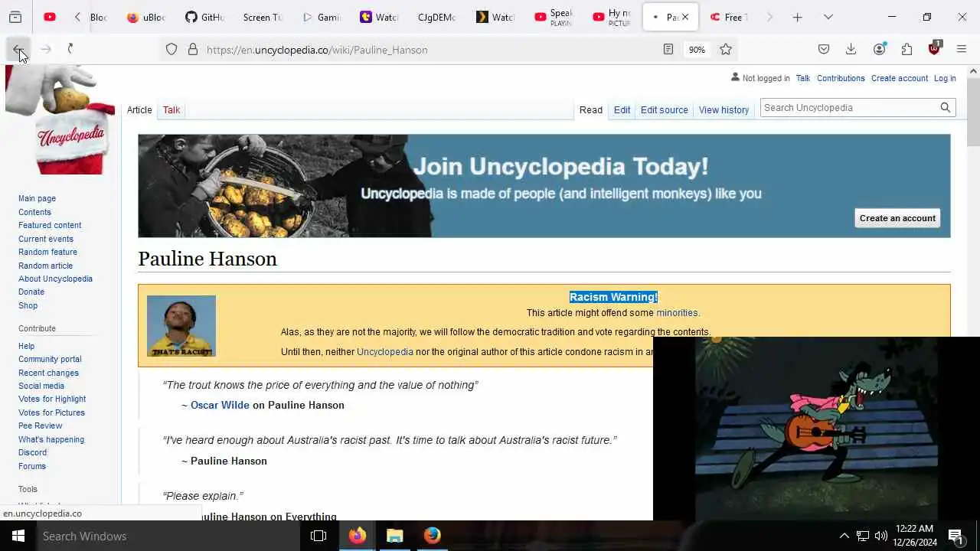
Task: Click the Oscar Wilde link
Action: (x=220, y=405)
